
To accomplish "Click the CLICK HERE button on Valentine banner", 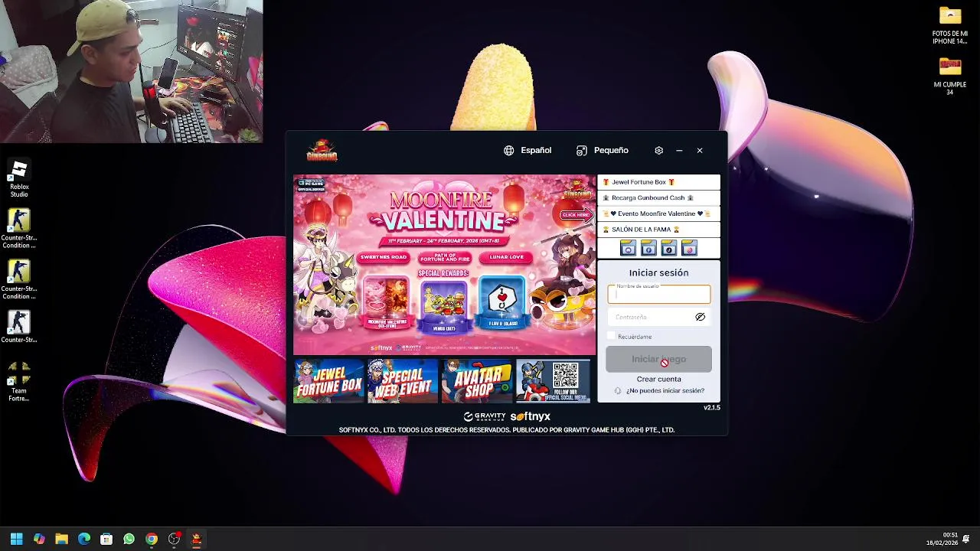I will coord(576,215).
